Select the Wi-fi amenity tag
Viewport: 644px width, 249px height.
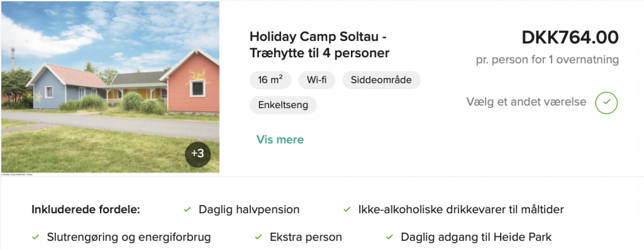point(317,80)
